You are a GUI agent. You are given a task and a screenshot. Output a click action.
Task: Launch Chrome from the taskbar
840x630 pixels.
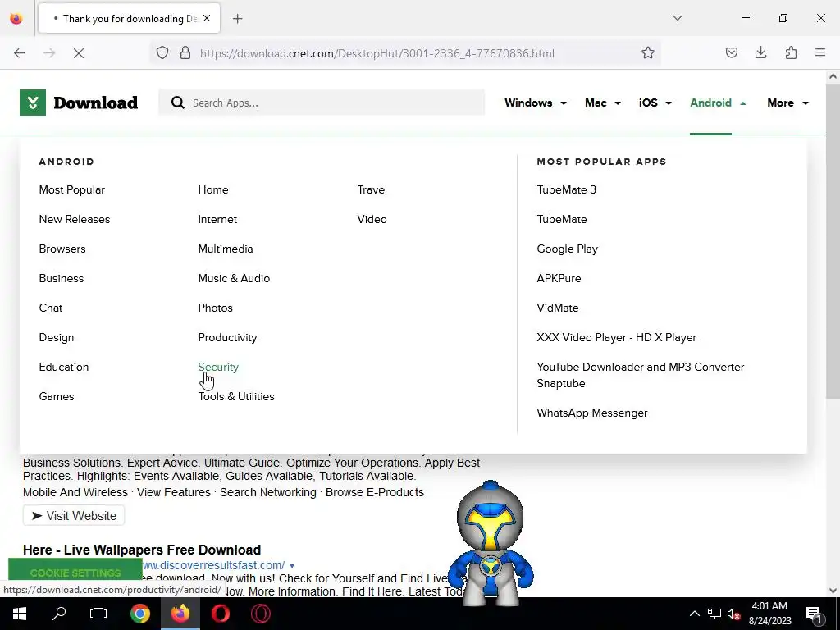(x=139, y=614)
